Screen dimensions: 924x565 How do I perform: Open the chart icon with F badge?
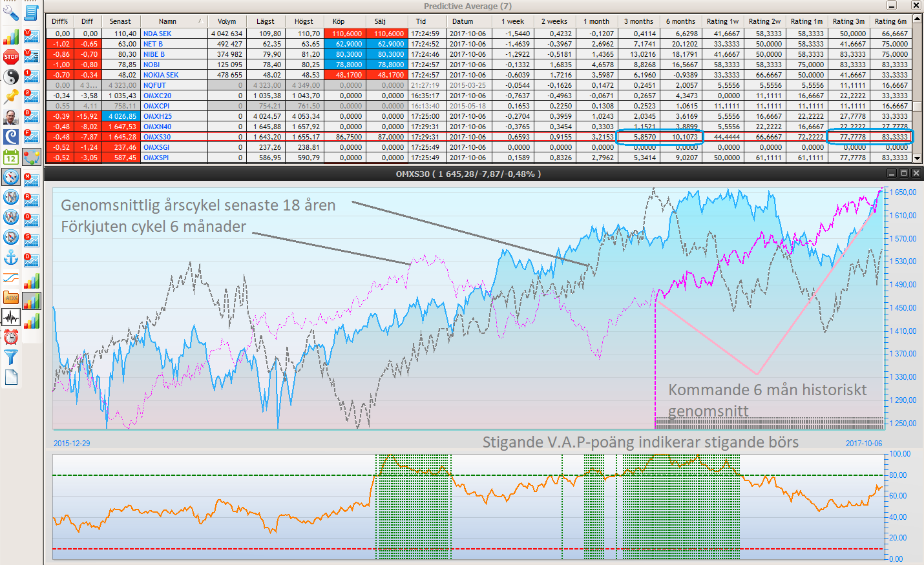[31, 137]
